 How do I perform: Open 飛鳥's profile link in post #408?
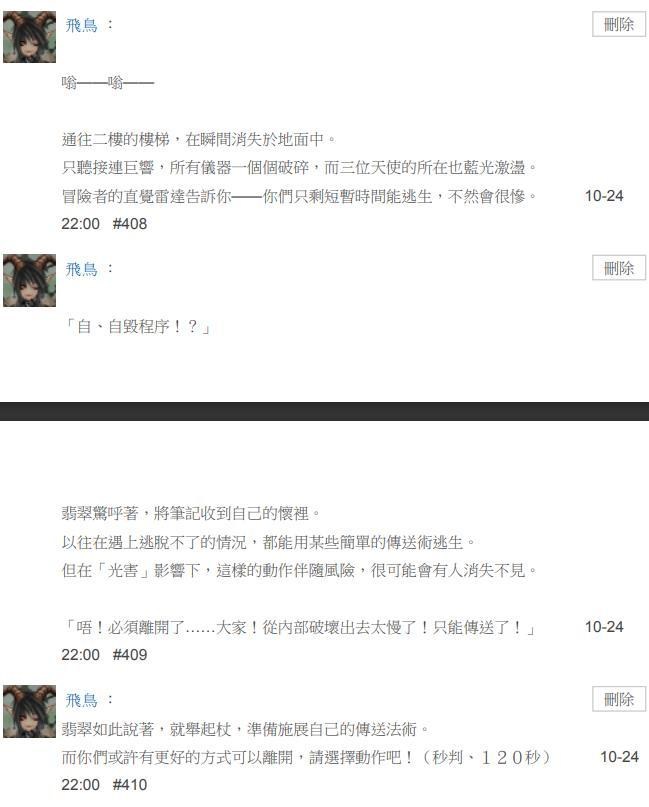click(81, 25)
